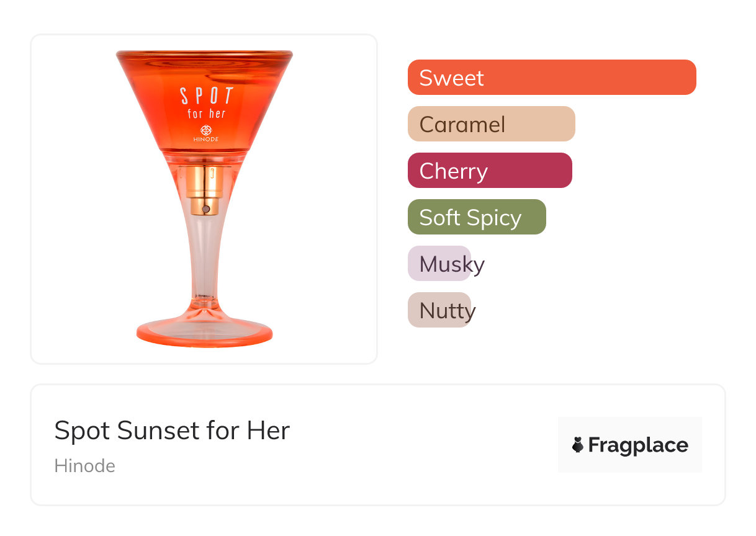Select the Sweet accord bar
This screenshot has width=756, height=536.
tap(551, 78)
